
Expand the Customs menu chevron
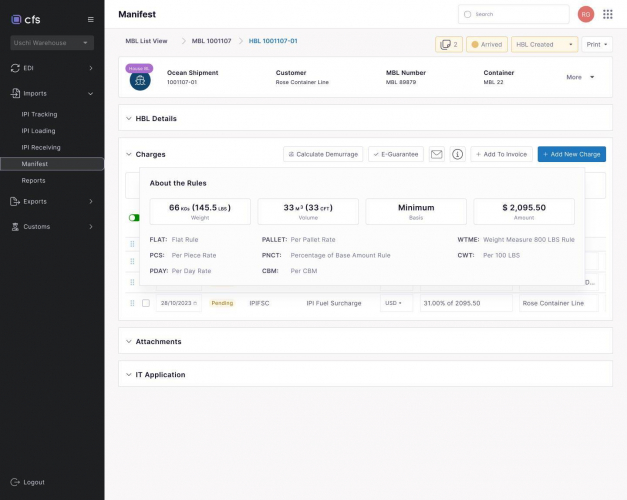tap(91, 226)
